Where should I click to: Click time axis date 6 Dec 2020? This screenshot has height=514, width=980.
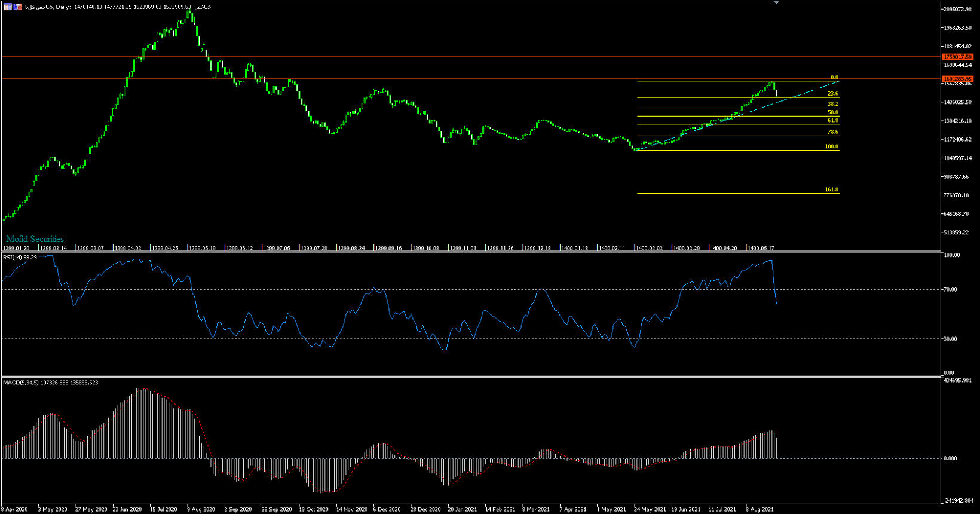click(x=387, y=509)
